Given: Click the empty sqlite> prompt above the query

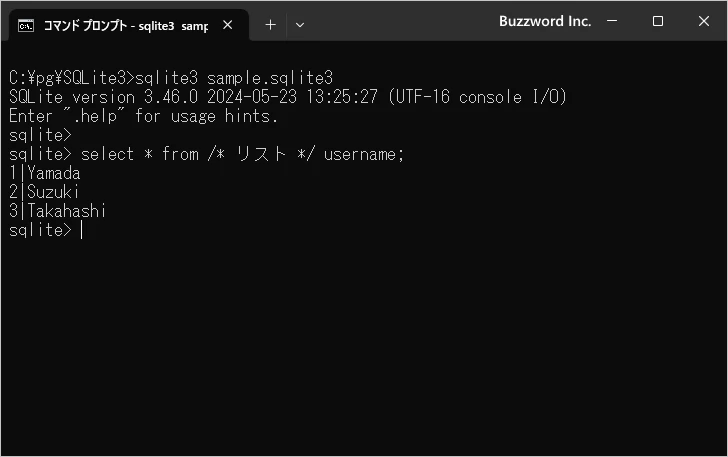Looking at the screenshot, I should click(40, 135).
